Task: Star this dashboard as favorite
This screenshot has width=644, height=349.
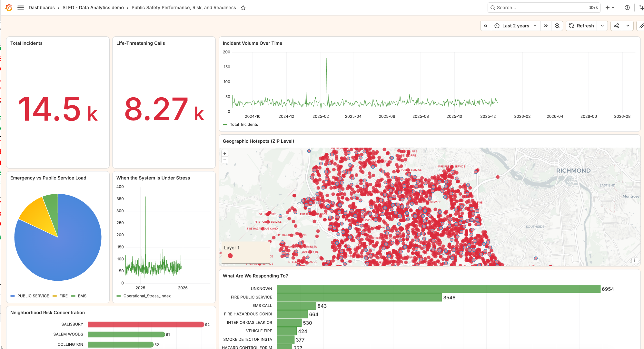Action: (243, 8)
